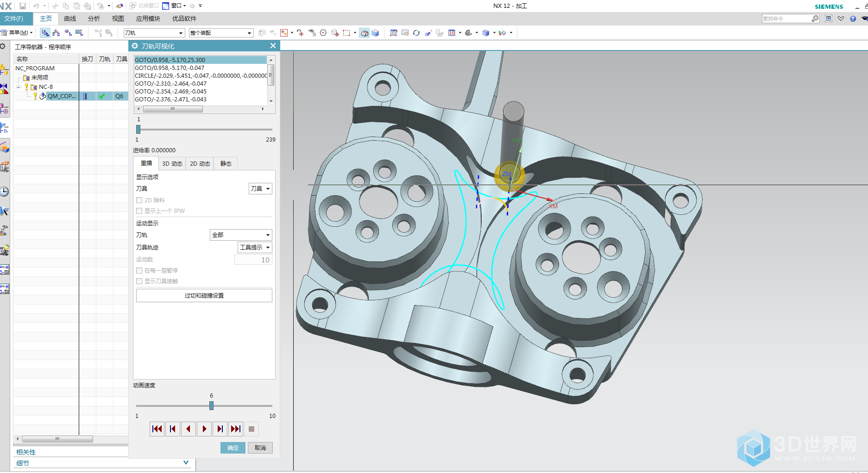Open the Assembly Navigator sidebar icon
The image size is (868, 473).
point(4,70)
